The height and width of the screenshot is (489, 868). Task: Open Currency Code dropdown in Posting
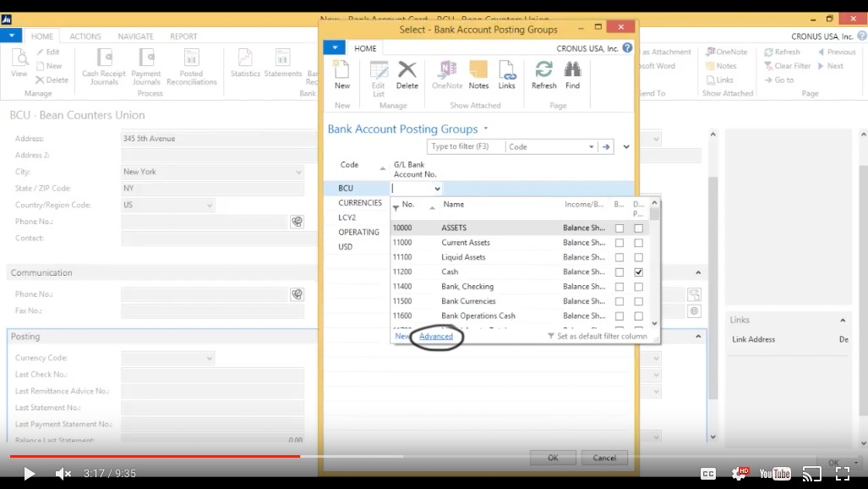(210, 359)
